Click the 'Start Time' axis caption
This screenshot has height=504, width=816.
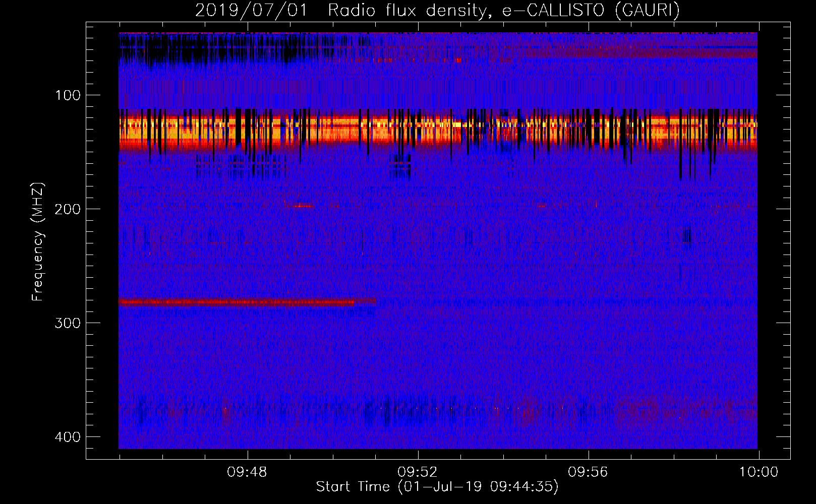(437, 487)
